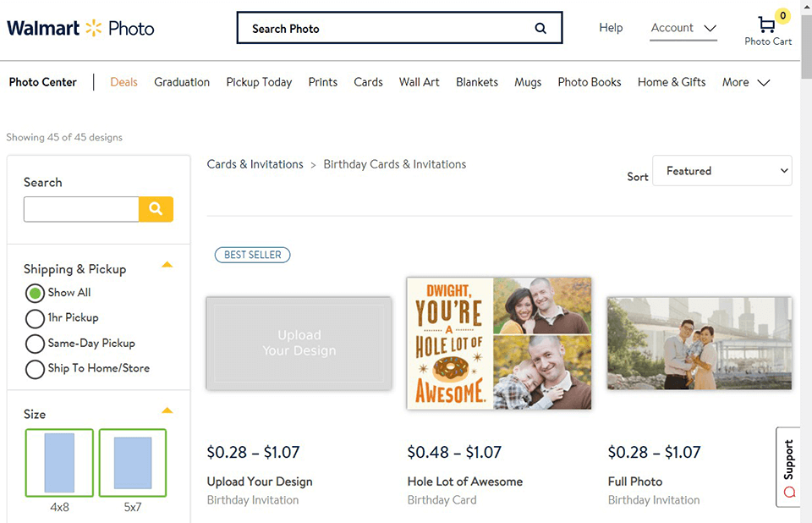Click the sidebar design search field
The image size is (812, 523).
tap(81, 209)
